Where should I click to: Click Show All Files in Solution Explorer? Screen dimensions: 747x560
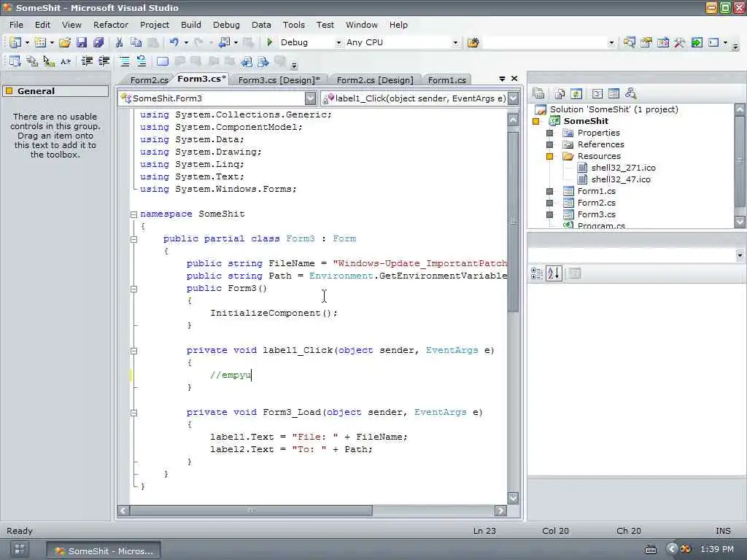pyautogui.click(x=560, y=94)
